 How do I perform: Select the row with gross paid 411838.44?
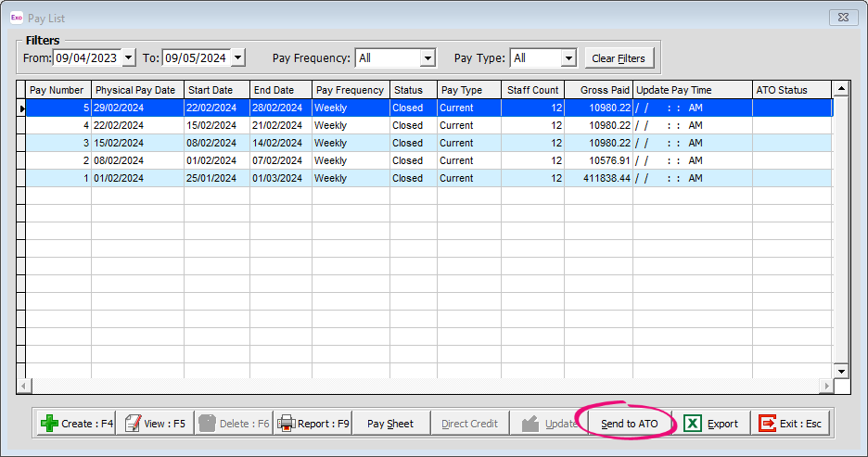point(598,178)
